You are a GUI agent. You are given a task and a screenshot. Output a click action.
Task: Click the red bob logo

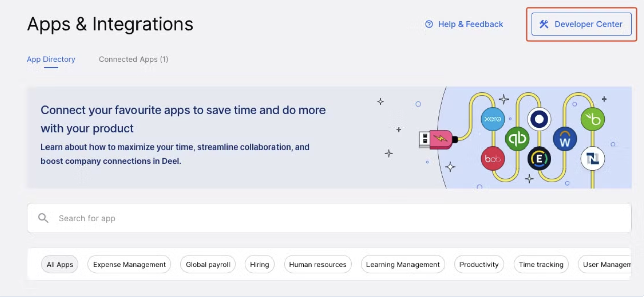493,159
